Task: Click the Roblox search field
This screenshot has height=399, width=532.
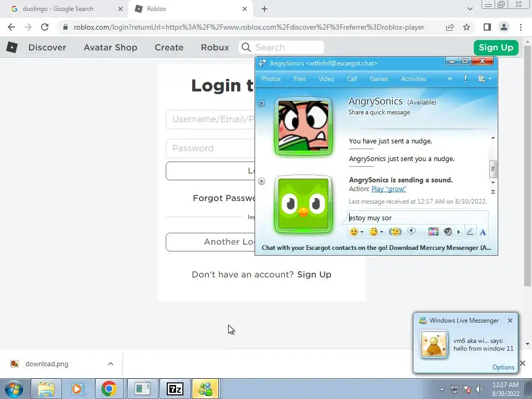Action: tap(282, 47)
